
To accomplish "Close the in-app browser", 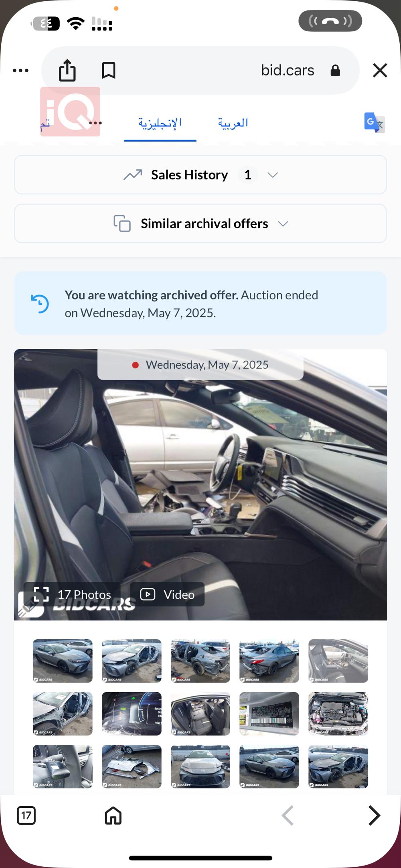I will pyautogui.click(x=380, y=70).
